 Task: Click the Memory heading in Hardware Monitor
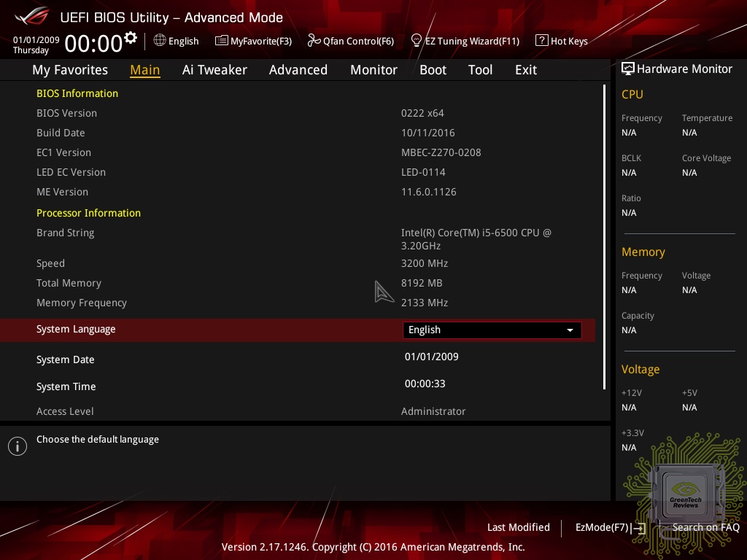(643, 252)
